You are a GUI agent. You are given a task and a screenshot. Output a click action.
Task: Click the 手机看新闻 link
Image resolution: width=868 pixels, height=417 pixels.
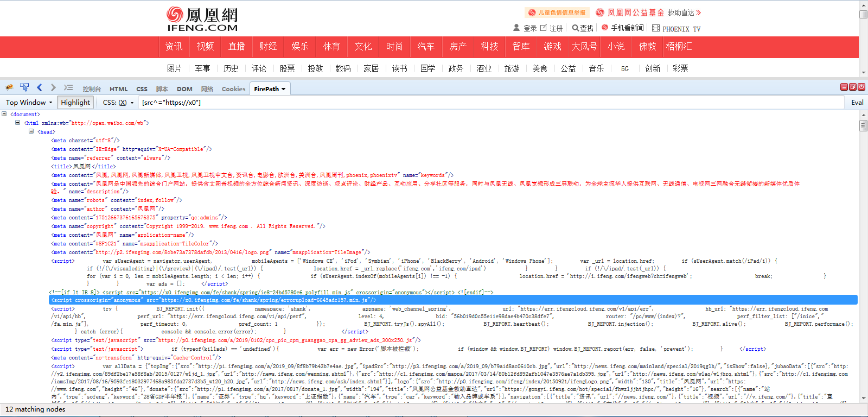(x=627, y=28)
